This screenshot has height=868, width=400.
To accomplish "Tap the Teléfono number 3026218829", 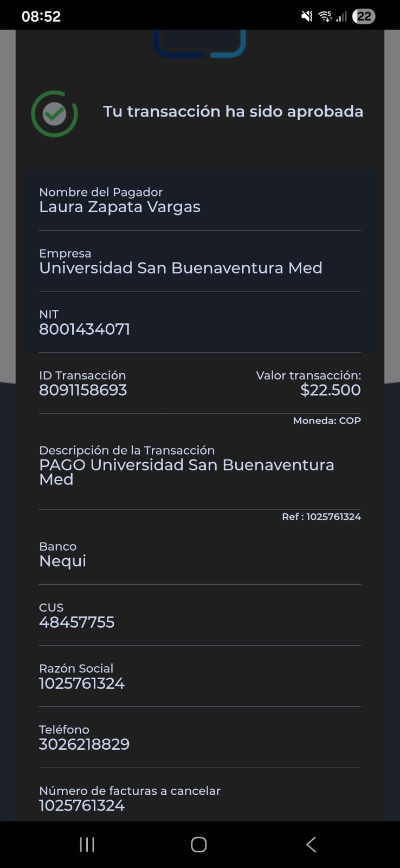I will pos(85,744).
